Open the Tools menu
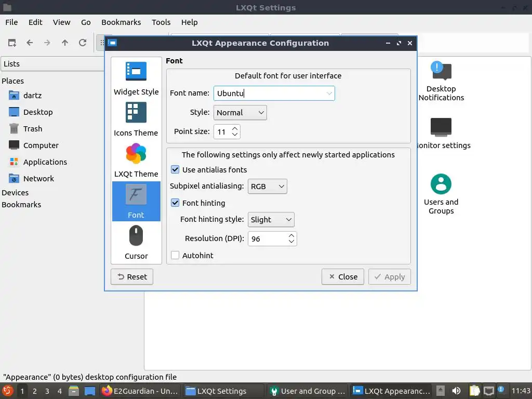The height and width of the screenshot is (399, 532). (x=161, y=22)
